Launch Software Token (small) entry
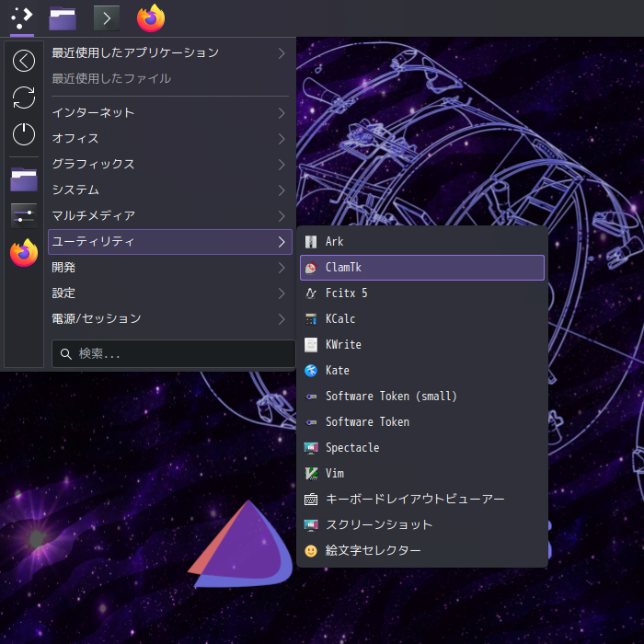This screenshot has height=644, width=644. tap(422, 397)
